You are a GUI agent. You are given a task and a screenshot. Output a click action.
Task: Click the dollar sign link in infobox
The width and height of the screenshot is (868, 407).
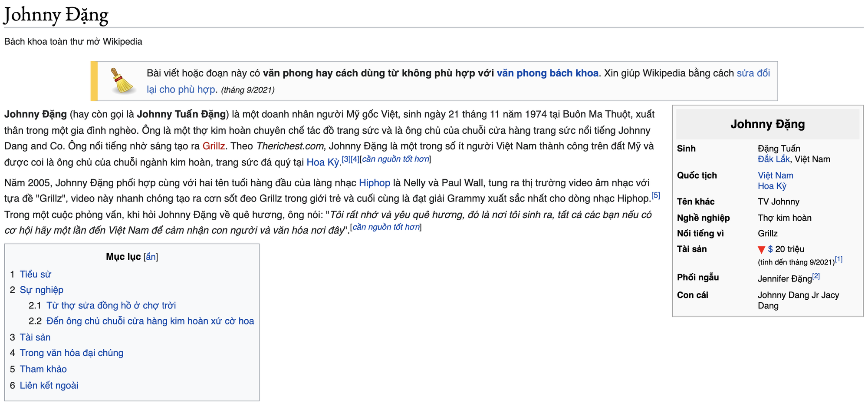pyautogui.click(x=770, y=249)
